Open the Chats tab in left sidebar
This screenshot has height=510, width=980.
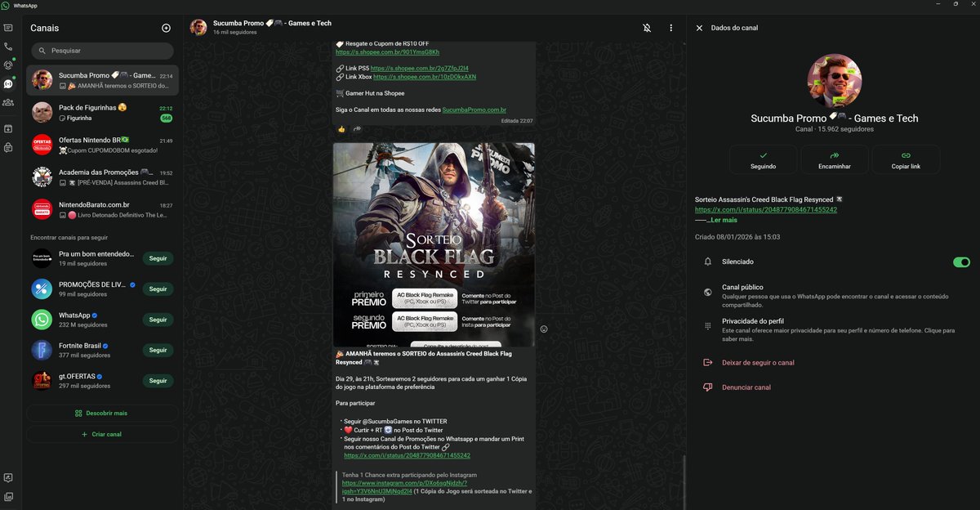pyautogui.click(x=8, y=28)
